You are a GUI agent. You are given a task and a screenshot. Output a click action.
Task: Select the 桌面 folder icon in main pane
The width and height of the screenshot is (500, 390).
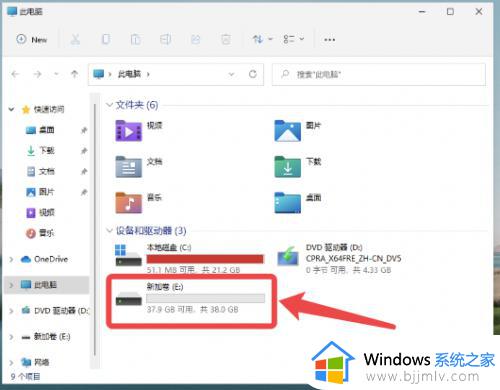coord(288,203)
